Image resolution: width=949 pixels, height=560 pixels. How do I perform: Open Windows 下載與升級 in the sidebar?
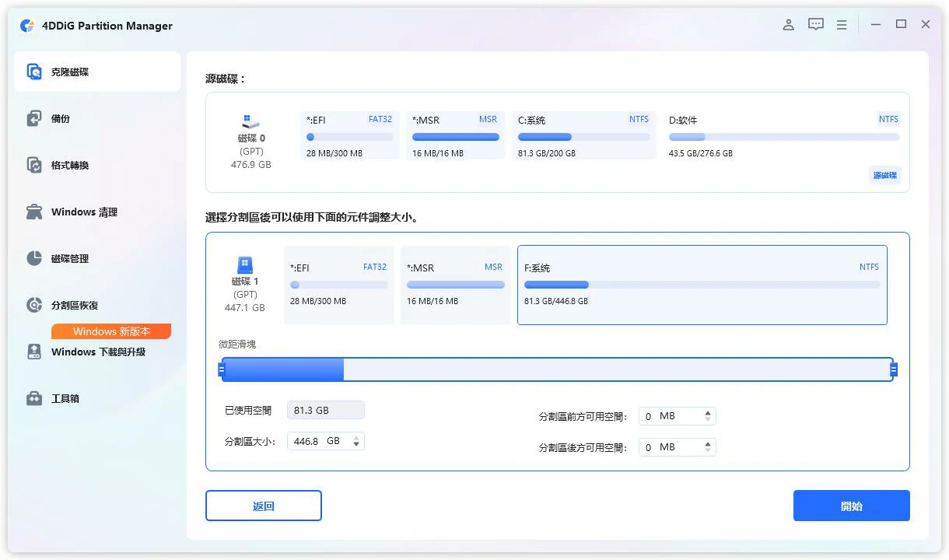98,352
